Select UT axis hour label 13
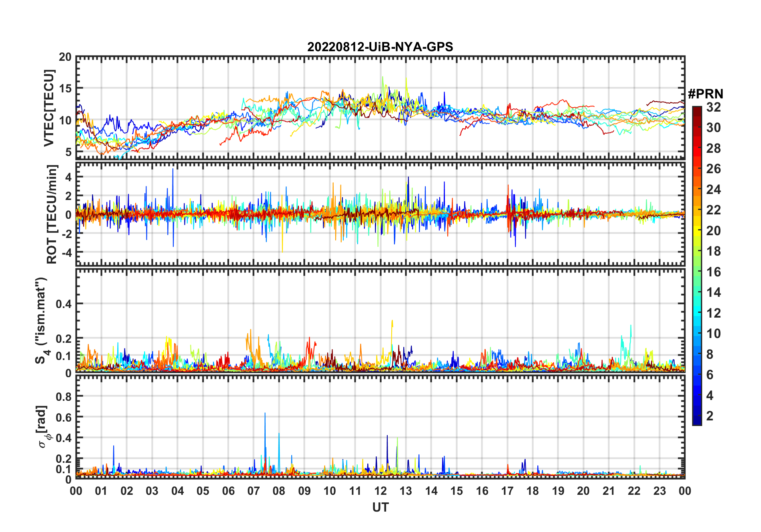Screen dimensions: 761x532 [406, 491]
